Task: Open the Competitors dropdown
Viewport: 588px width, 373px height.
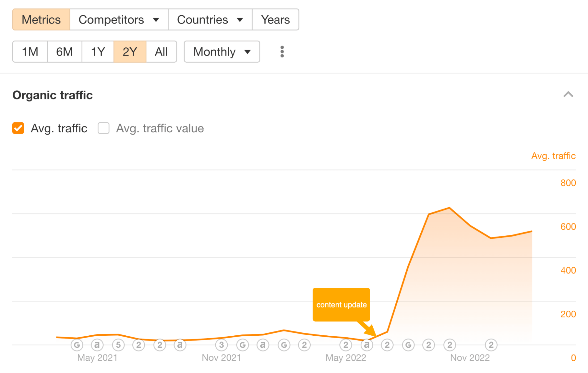Action: click(x=119, y=19)
